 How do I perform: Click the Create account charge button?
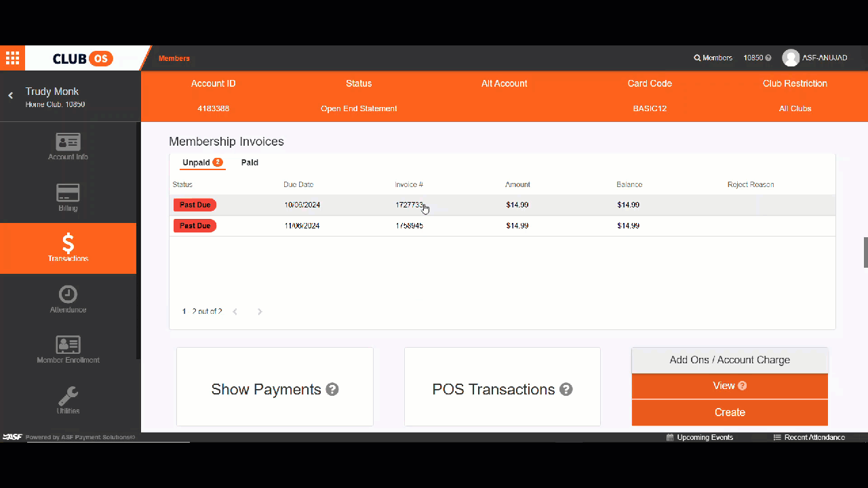click(x=730, y=413)
